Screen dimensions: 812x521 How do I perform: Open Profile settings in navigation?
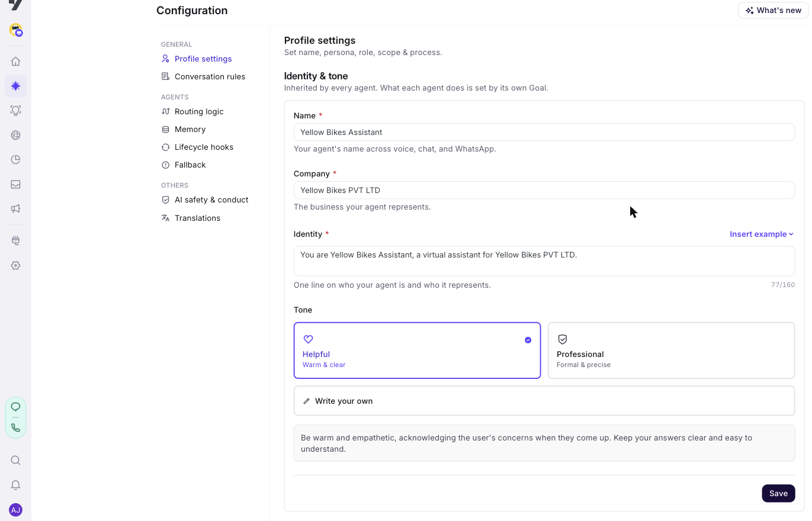coord(203,59)
